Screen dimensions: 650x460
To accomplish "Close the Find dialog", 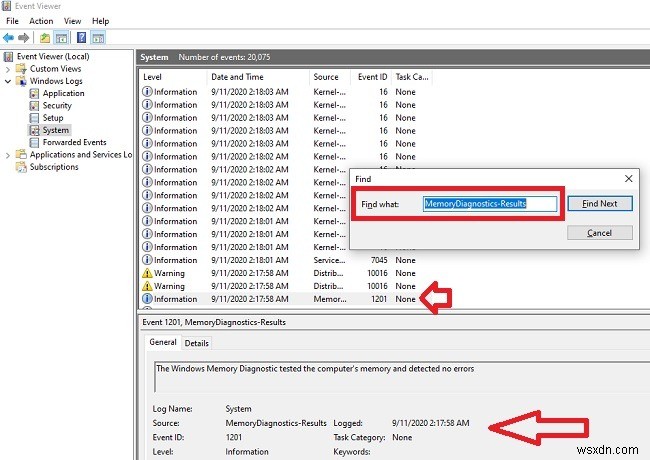I will coord(628,179).
